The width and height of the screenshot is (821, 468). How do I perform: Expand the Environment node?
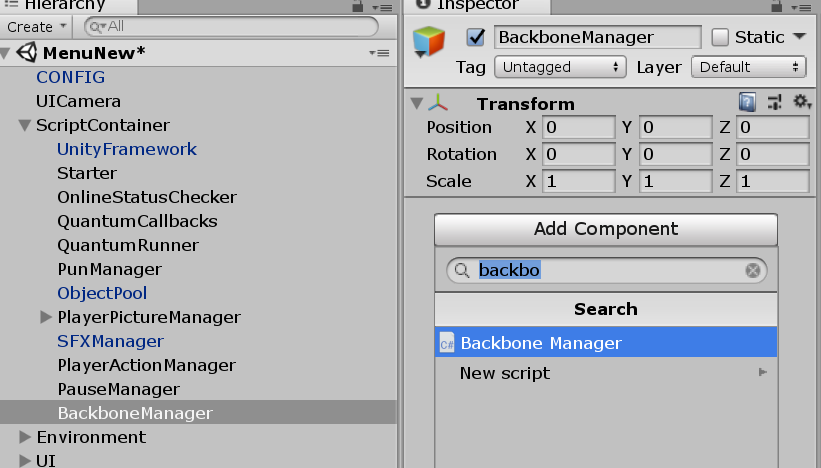tap(25, 437)
